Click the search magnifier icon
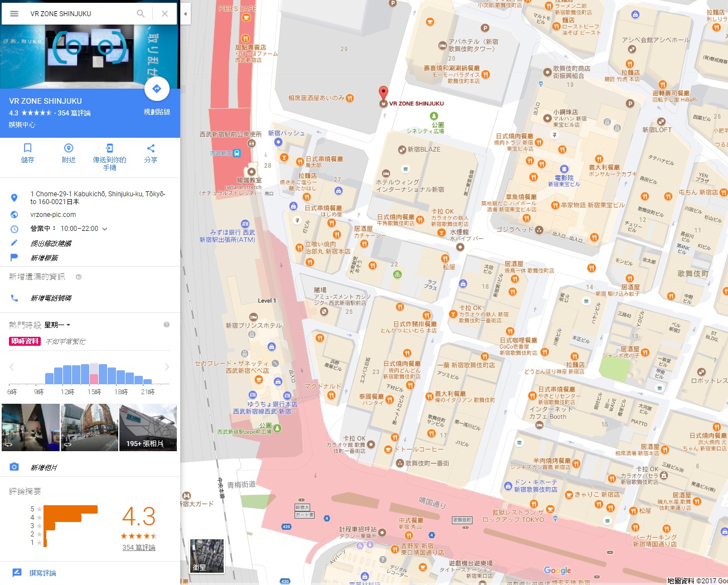Viewport: 728px width, 585px height. click(x=141, y=13)
